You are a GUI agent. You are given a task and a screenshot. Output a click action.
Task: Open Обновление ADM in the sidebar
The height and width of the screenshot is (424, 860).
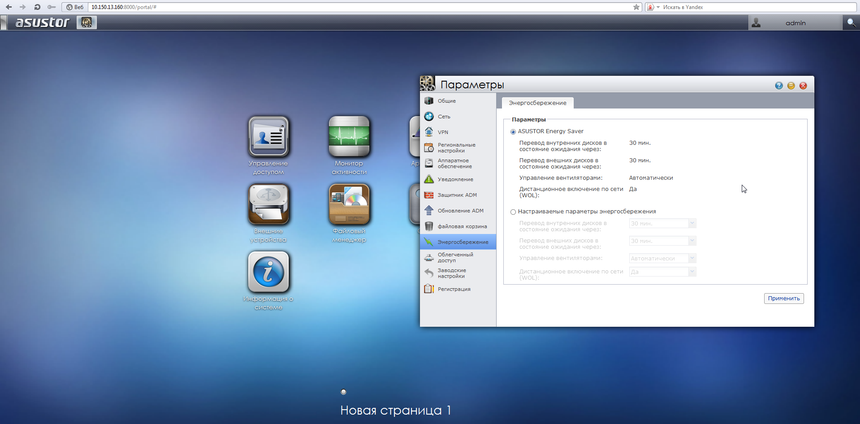point(460,210)
